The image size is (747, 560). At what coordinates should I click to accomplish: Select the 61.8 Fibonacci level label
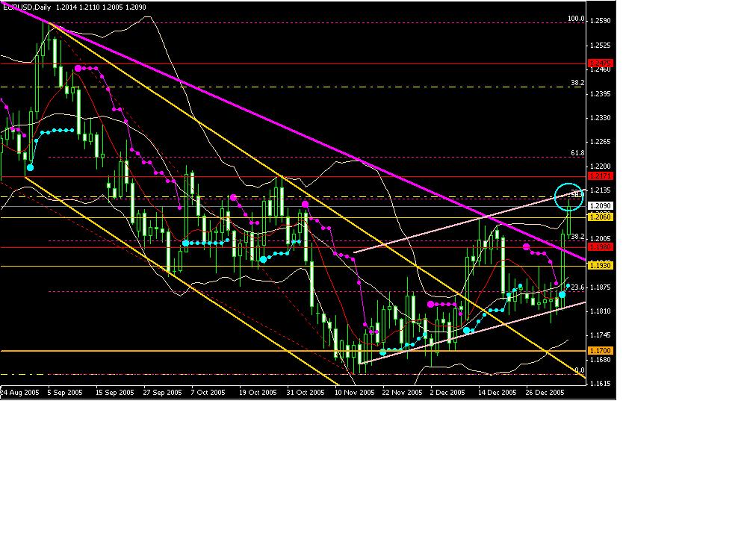coord(578,153)
